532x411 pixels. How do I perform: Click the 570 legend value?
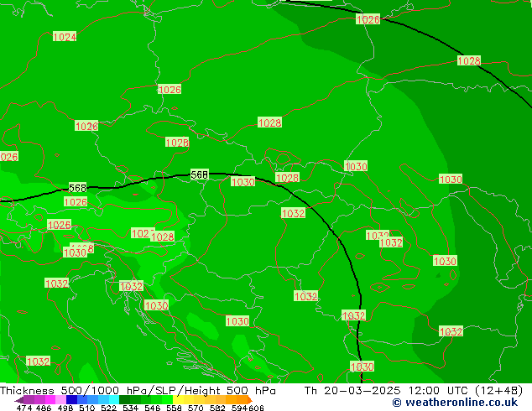[196, 408]
